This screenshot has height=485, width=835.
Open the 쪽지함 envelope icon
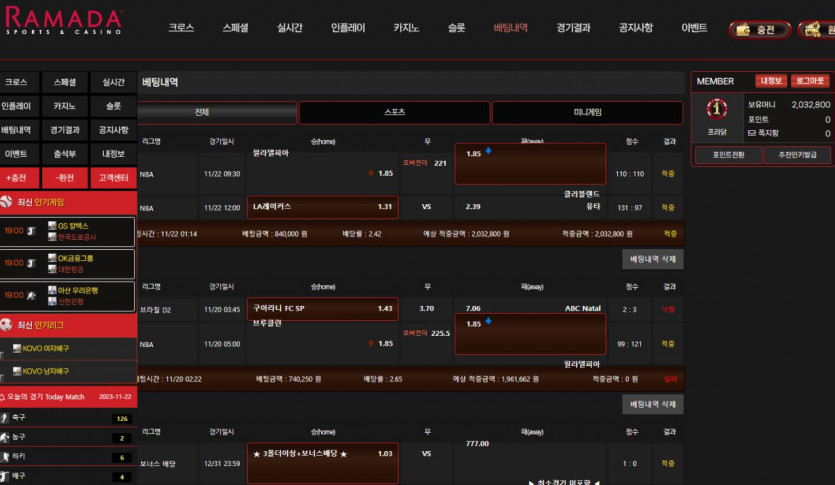pyautogui.click(x=751, y=133)
